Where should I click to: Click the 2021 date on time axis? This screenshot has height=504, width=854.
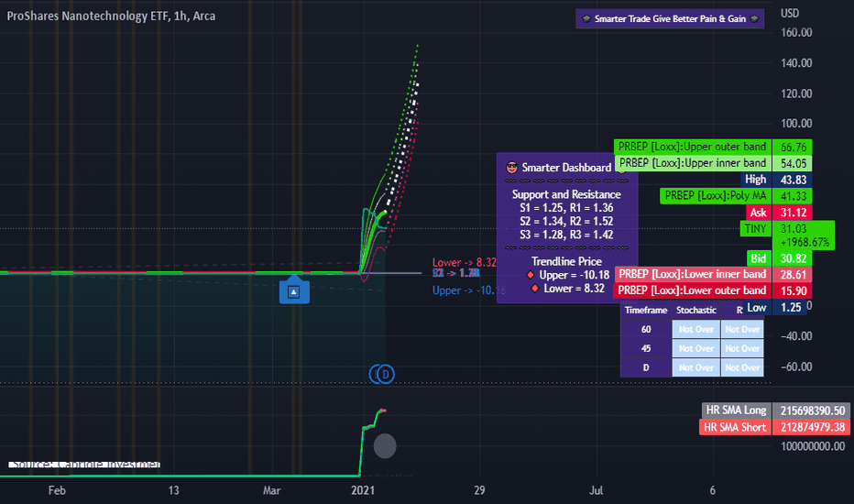click(x=363, y=490)
